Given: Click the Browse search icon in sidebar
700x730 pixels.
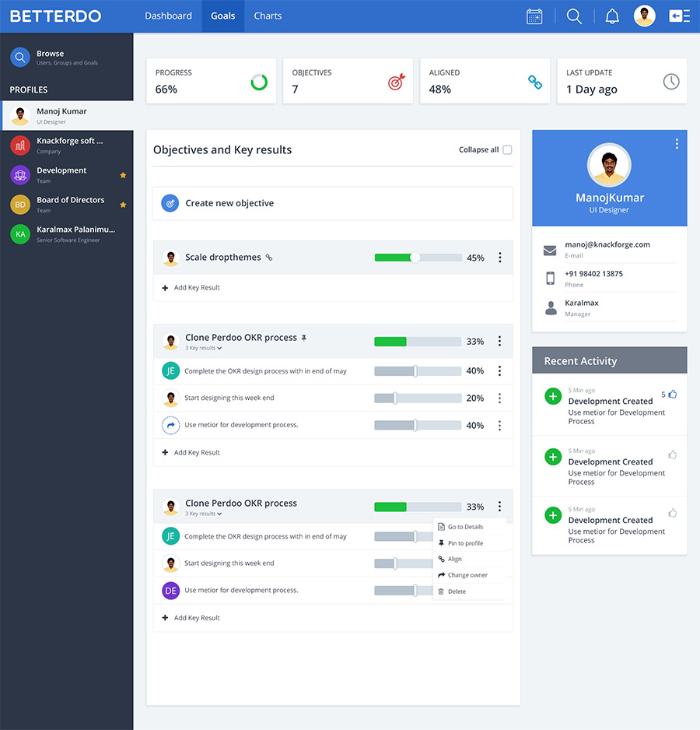Looking at the screenshot, I should 20,58.
